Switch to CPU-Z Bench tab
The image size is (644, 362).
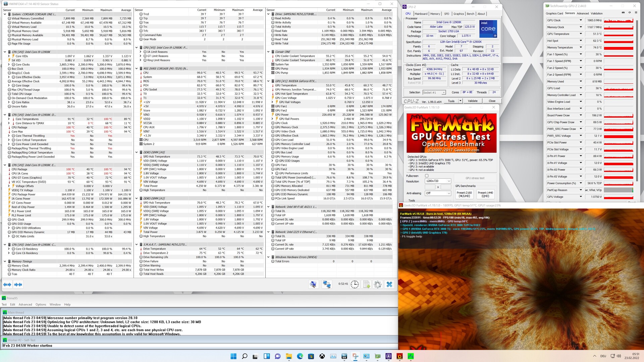[x=471, y=14]
